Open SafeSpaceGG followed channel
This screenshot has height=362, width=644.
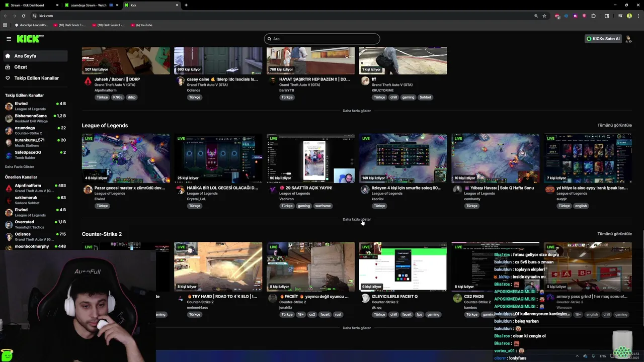pyautogui.click(x=35, y=154)
